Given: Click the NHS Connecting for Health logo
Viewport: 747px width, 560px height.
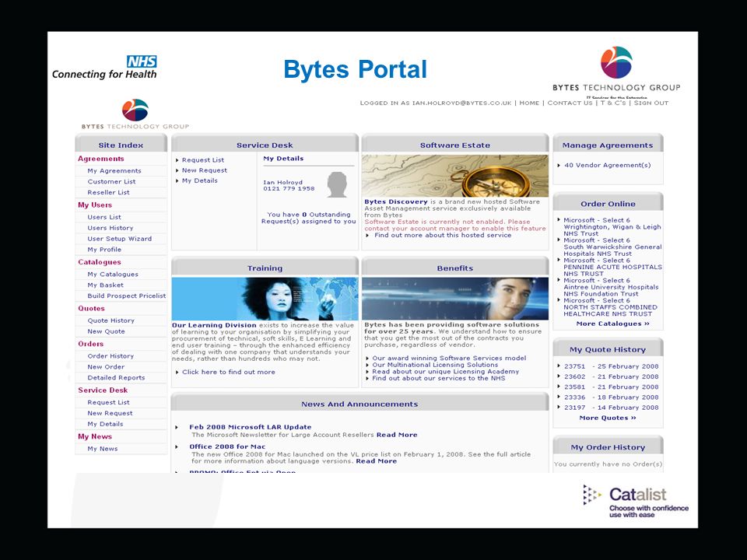Looking at the screenshot, I should click(x=104, y=67).
